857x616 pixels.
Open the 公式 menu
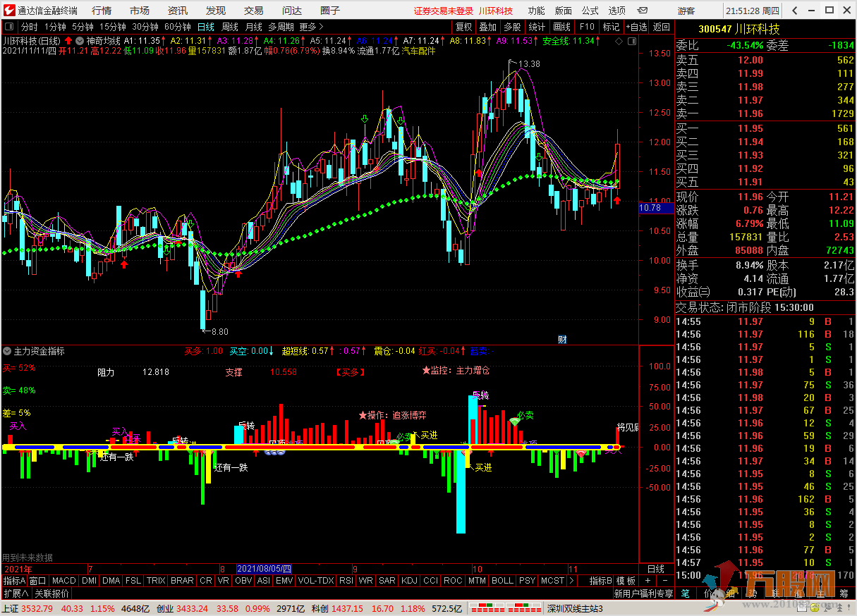590,11
